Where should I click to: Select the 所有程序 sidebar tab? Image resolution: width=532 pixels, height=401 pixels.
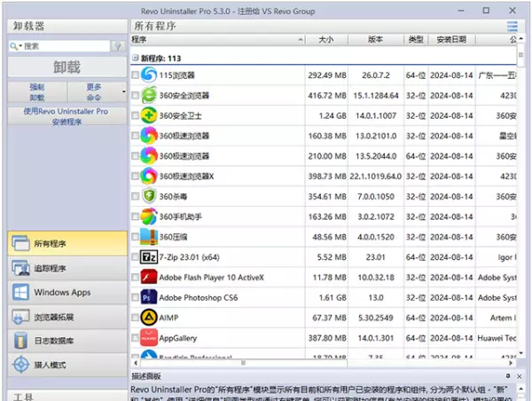tap(67, 243)
